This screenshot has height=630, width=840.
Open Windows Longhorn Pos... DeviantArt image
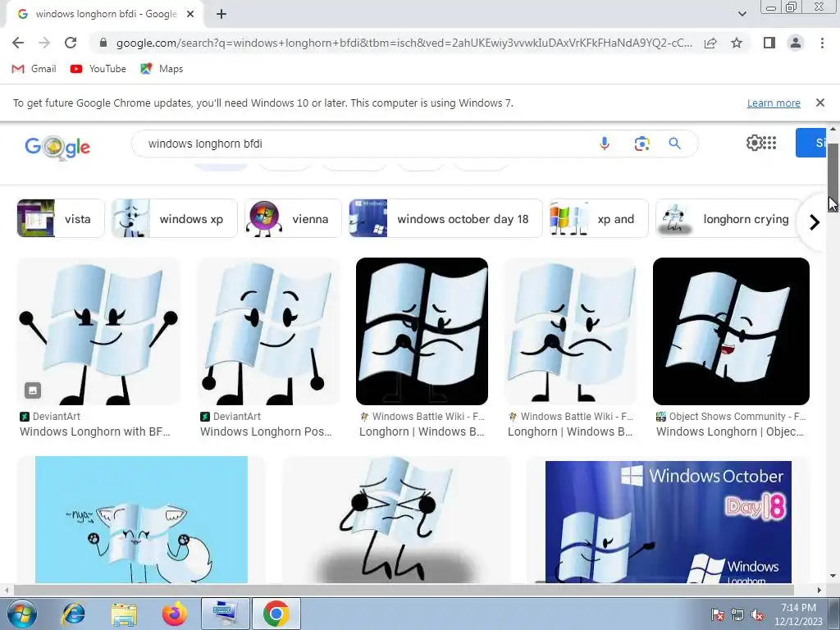pos(268,331)
